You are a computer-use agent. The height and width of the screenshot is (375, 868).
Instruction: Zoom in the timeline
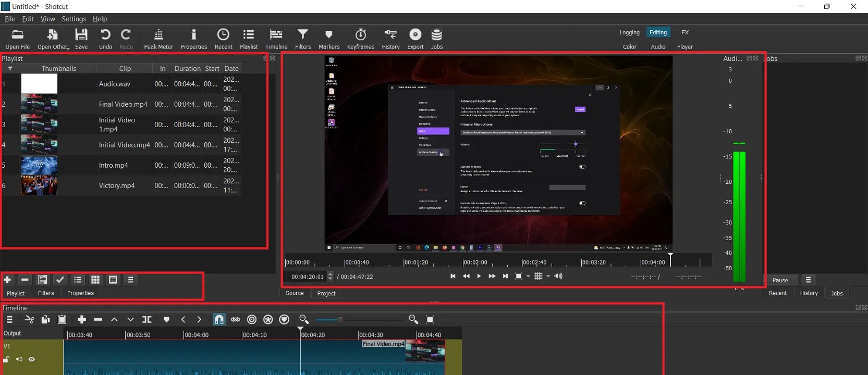pos(413,319)
